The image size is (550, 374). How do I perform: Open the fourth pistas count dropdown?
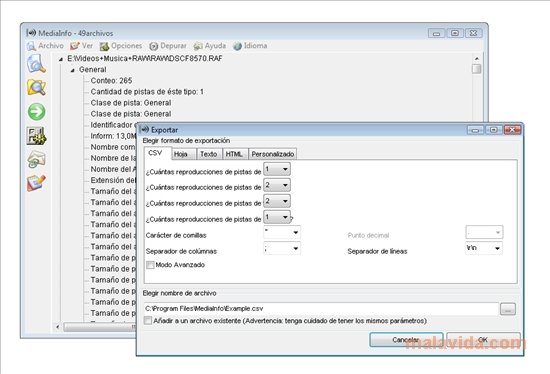click(x=277, y=217)
